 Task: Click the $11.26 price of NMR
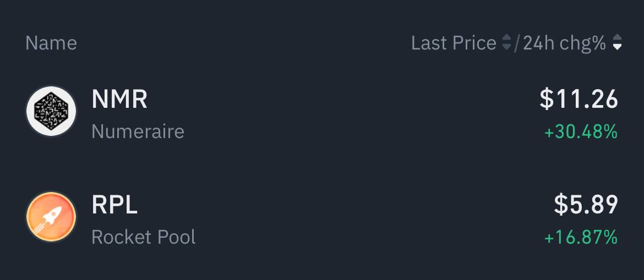click(x=578, y=100)
